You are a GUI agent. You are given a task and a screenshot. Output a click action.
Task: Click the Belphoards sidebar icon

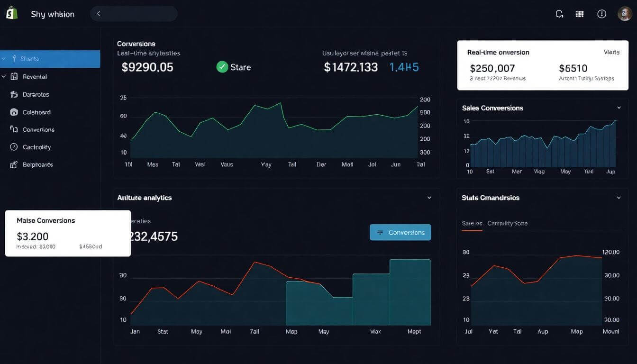coord(14,164)
